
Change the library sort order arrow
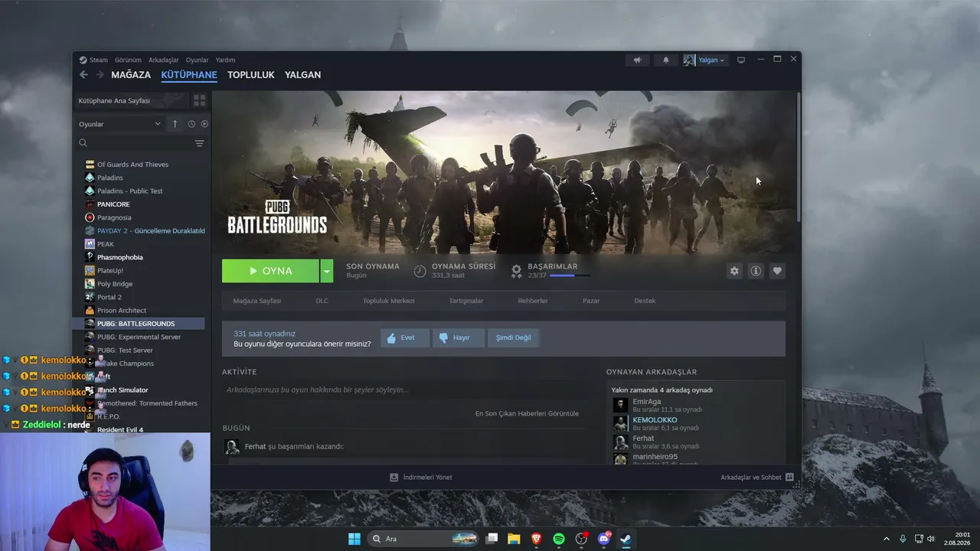(175, 124)
